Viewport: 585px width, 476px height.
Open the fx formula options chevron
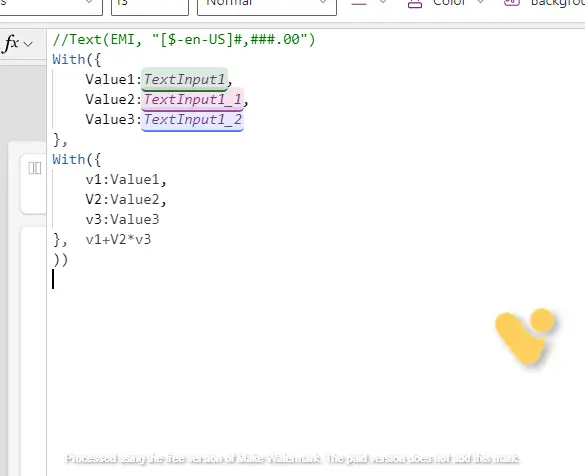pyautogui.click(x=28, y=44)
